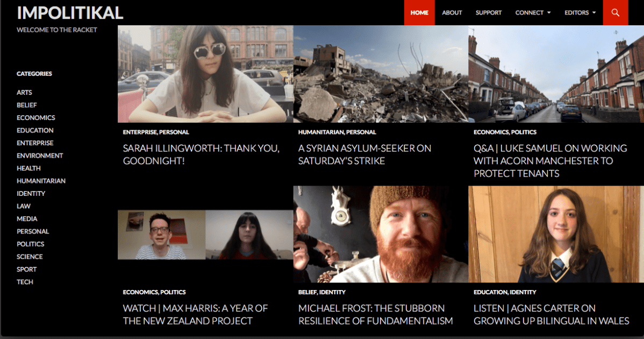Click the Michael Frost portrait thumbnail
Image resolution: width=644 pixels, height=339 pixels.
381,235
